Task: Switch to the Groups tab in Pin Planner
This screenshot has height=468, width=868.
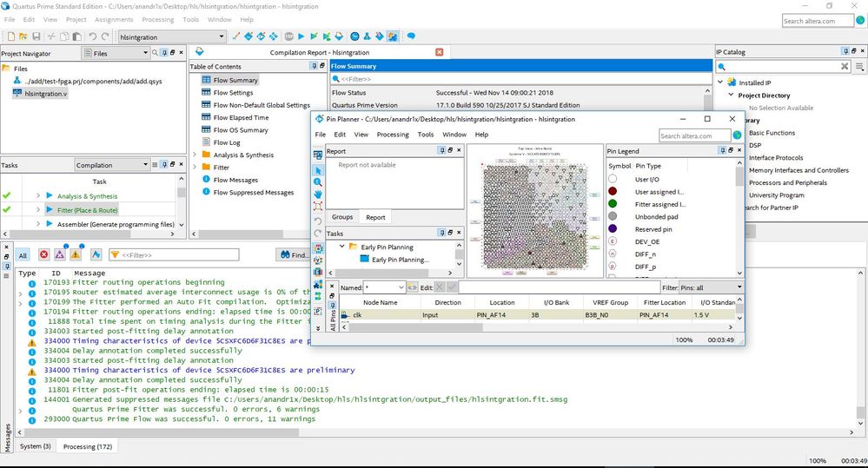Action: click(x=342, y=217)
